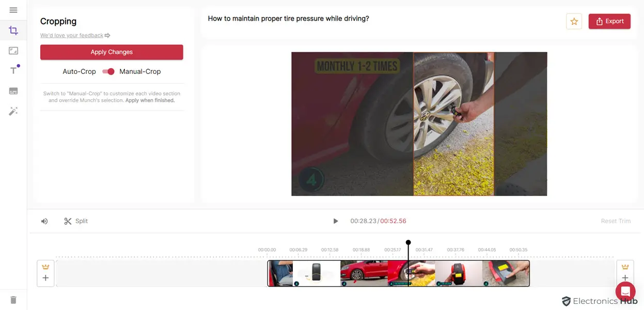Add clip with left plus button
This screenshot has width=644, height=310.
tap(45, 278)
